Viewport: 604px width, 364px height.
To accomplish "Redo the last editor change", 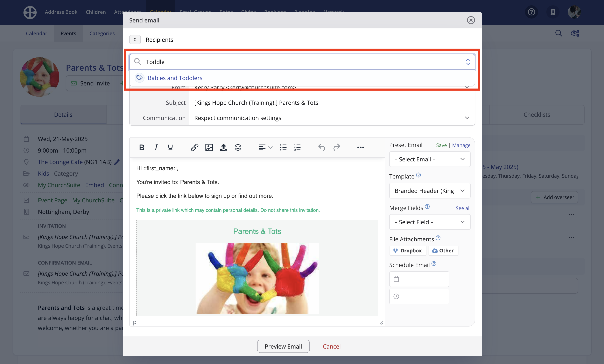I will point(337,147).
